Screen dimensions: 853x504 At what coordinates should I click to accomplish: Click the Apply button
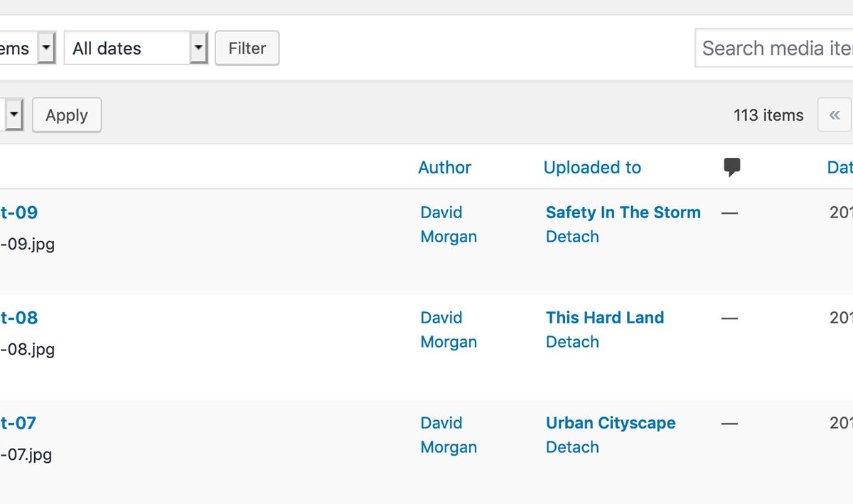click(67, 115)
